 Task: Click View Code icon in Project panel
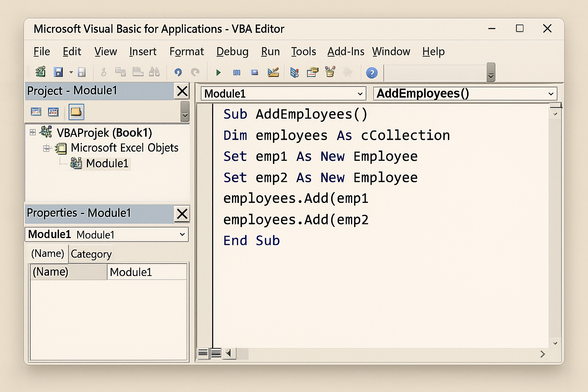coord(36,112)
